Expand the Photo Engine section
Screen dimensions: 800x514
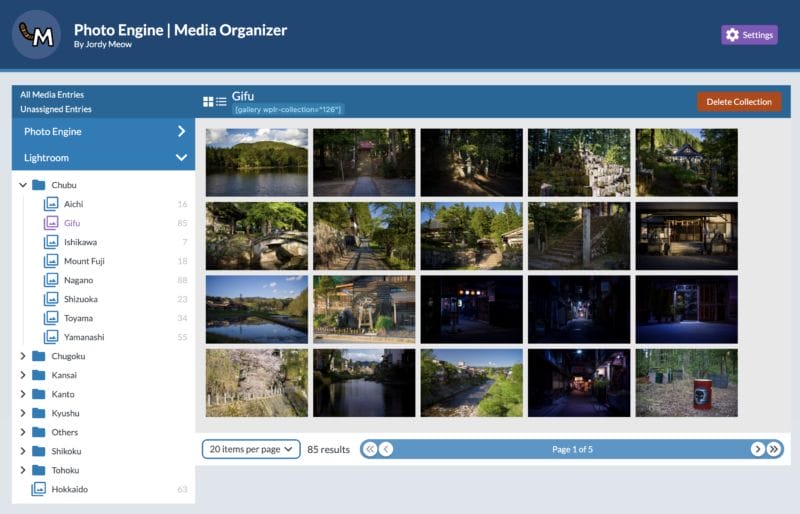click(181, 131)
